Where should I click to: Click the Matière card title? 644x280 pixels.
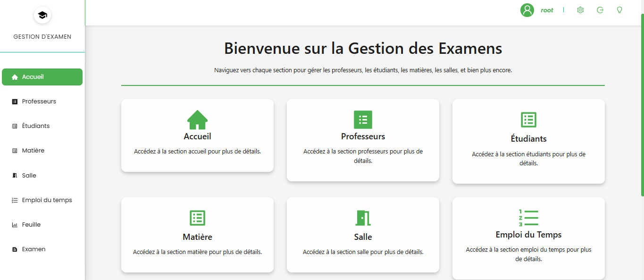pos(197,237)
